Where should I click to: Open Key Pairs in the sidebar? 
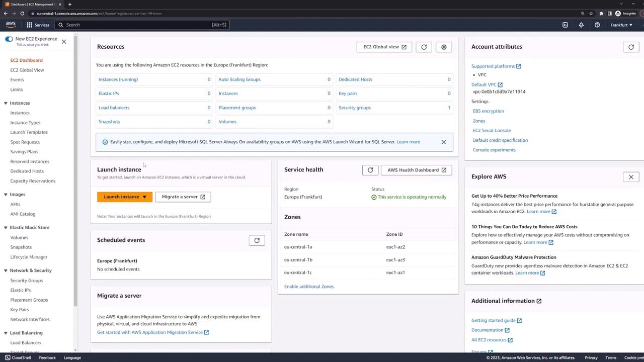(x=20, y=310)
